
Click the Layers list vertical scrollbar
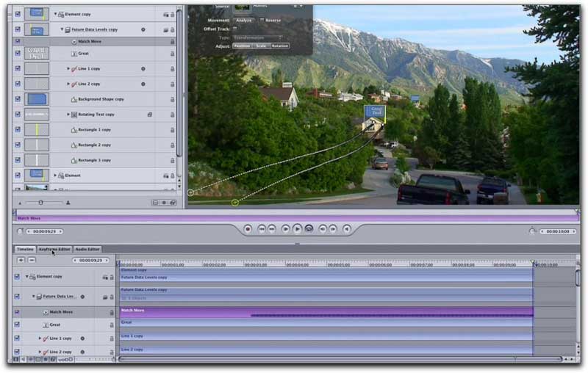point(179,84)
